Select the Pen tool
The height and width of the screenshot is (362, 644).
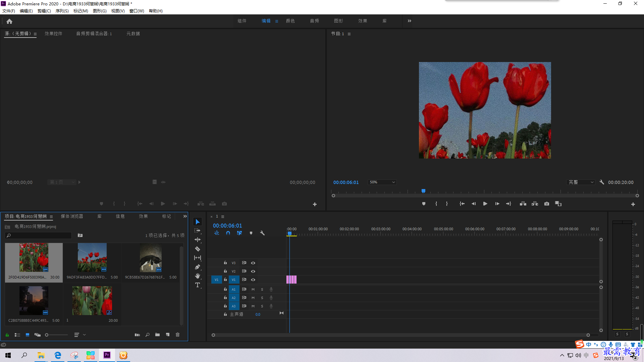(198, 267)
